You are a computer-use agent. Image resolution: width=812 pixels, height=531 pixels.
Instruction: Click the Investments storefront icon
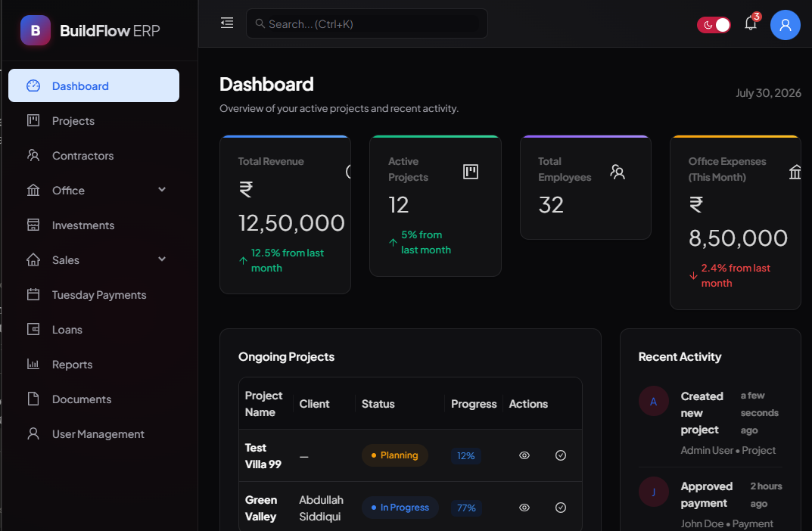coord(33,225)
